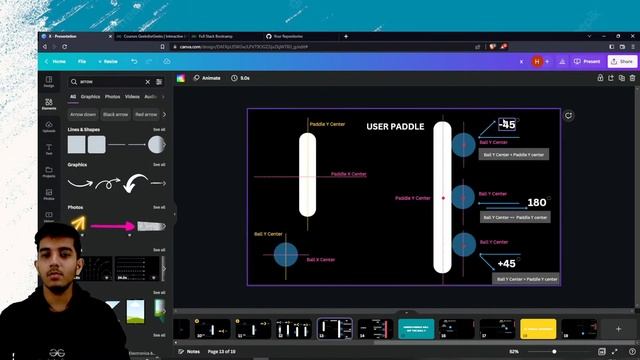Insert the large curved white arrow graphic
Viewport: 640px width, 360px height.
pos(135,183)
